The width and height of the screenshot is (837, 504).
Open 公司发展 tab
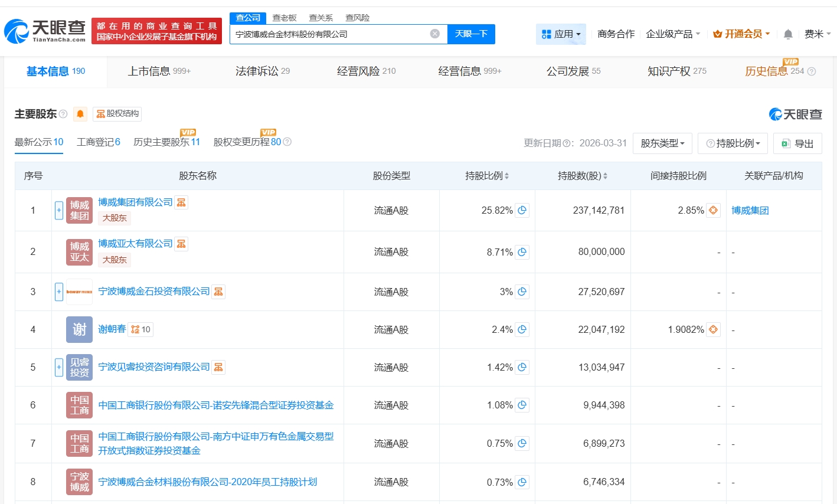point(573,71)
